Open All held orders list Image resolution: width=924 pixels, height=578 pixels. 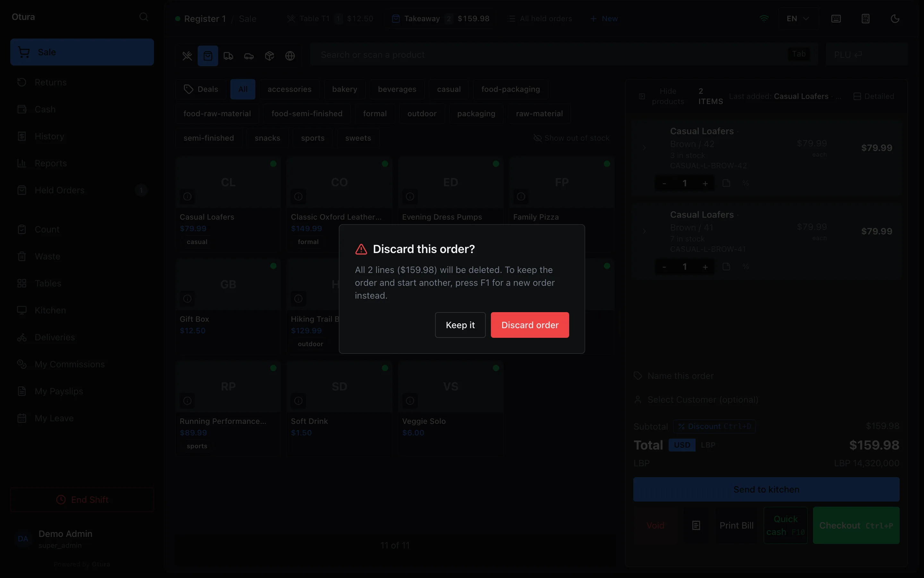coord(540,18)
